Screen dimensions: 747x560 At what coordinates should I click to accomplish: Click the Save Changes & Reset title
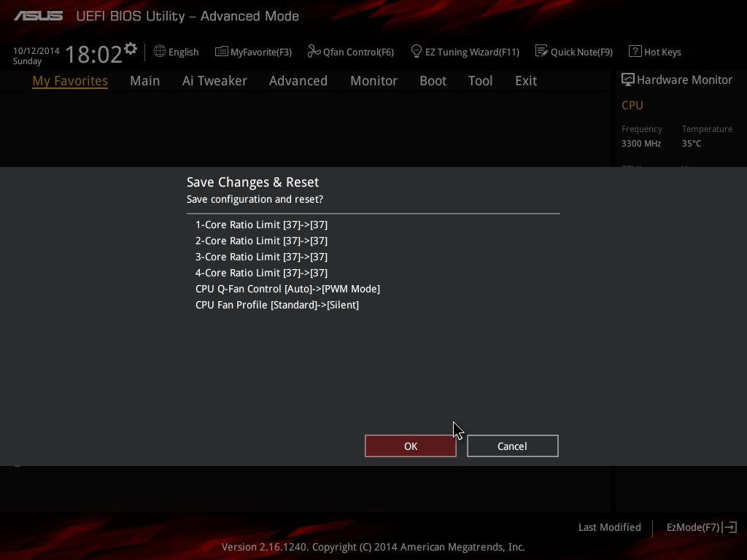click(x=253, y=182)
